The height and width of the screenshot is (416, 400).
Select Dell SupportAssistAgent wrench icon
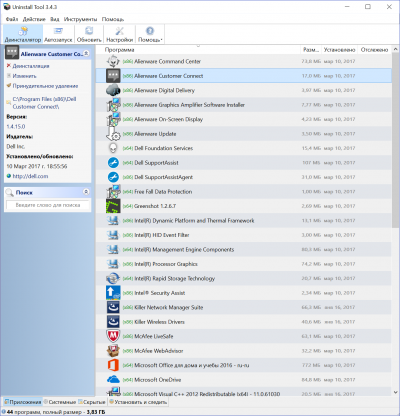113,177
